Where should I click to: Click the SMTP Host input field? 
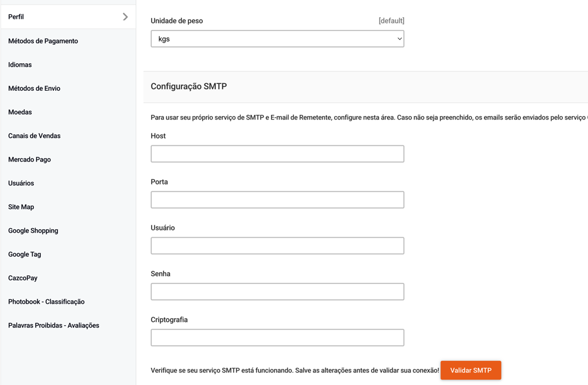277,154
